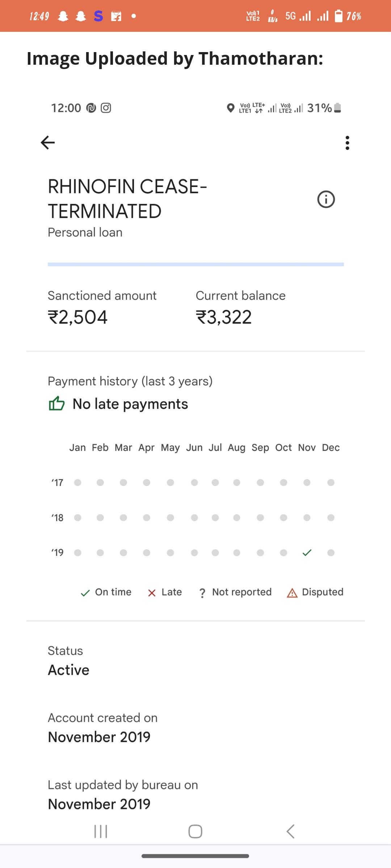Tap the blue loan progress bar

tap(195, 264)
